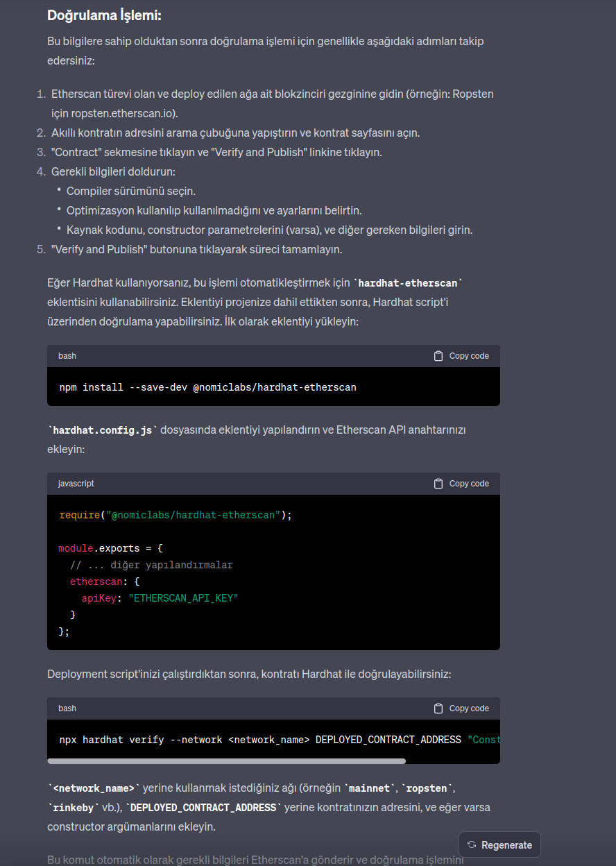This screenshot has height=866, width=616.
Task: Click the apiKey "ETHERSCAN_API_KEY" value
Action: (x=183, y=598)
